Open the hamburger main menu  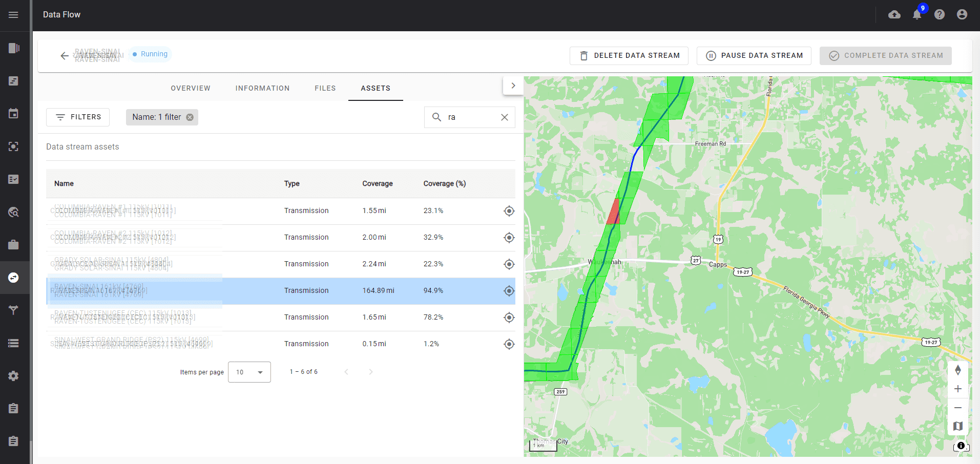point(14,15)
